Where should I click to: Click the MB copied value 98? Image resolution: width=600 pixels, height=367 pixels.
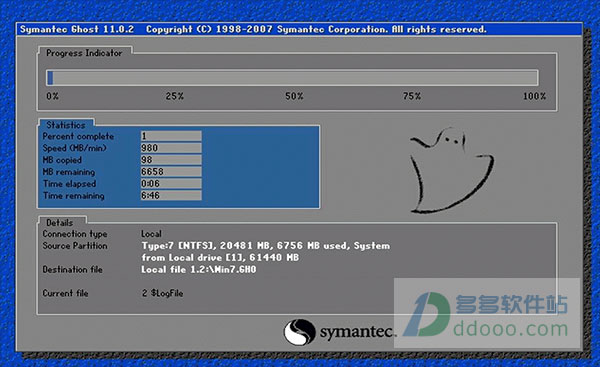171,160
